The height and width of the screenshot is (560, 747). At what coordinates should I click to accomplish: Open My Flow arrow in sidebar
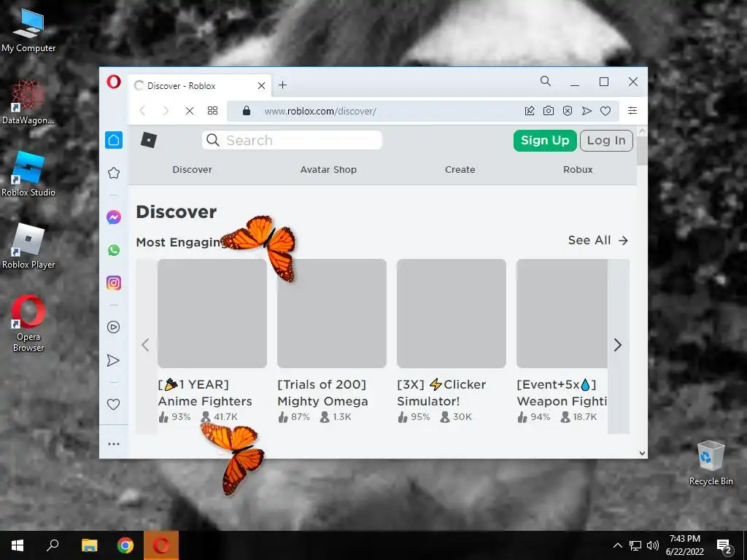coord(113,360)
